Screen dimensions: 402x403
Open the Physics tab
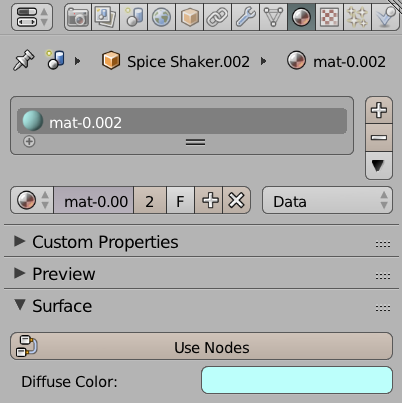point(385,17)
